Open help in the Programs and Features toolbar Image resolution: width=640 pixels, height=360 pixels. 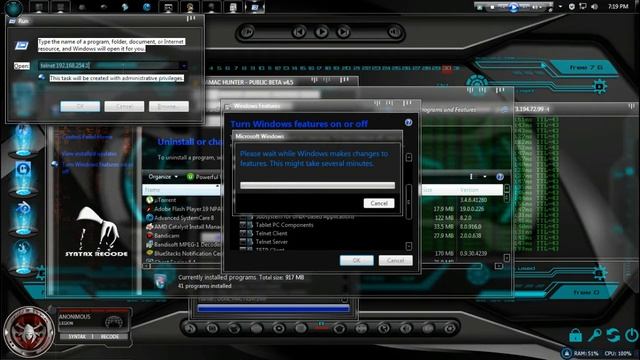pyautogui.click(x=500, y=177)
